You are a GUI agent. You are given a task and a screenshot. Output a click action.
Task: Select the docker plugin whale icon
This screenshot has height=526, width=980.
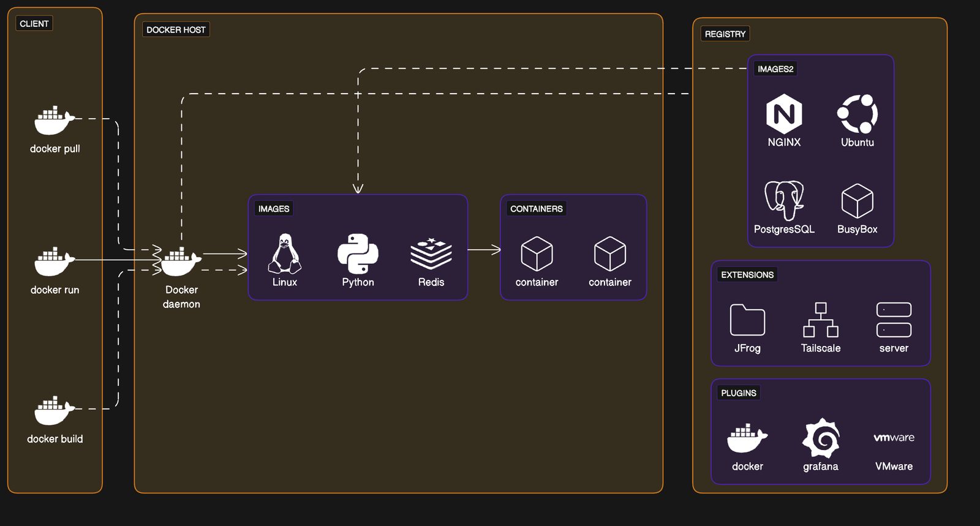coord(747,438)
